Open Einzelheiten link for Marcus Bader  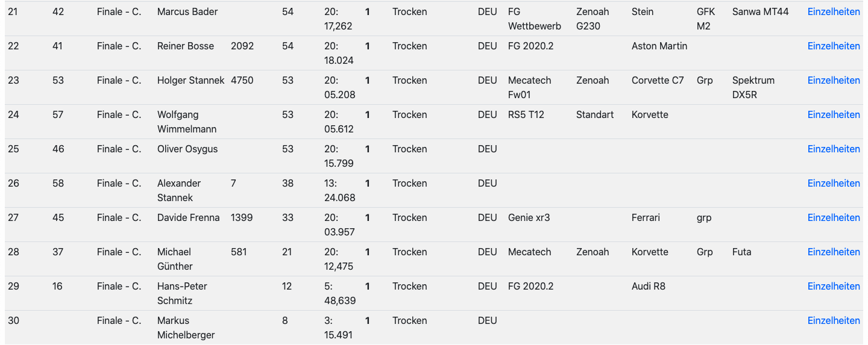click(x=834, y=11)
